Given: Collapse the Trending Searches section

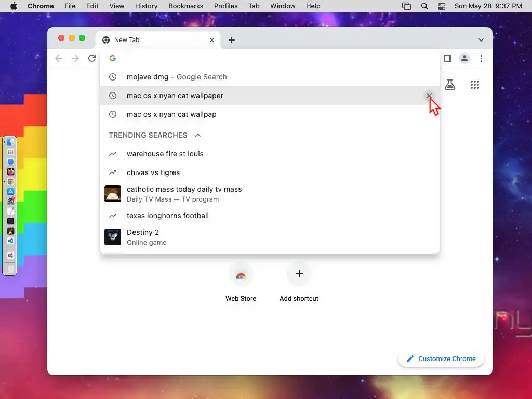Looking at the screenshot, I should tap(198, 135).
